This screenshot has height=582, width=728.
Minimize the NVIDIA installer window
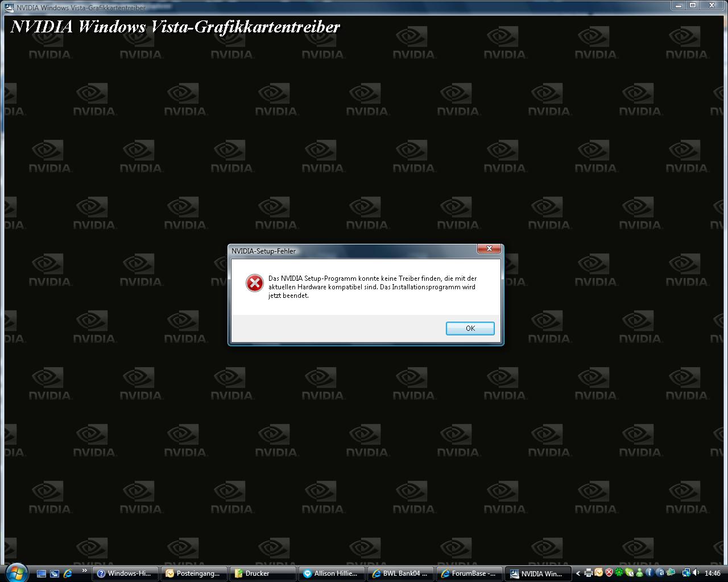pyautogui.click(x=679, y=5)
